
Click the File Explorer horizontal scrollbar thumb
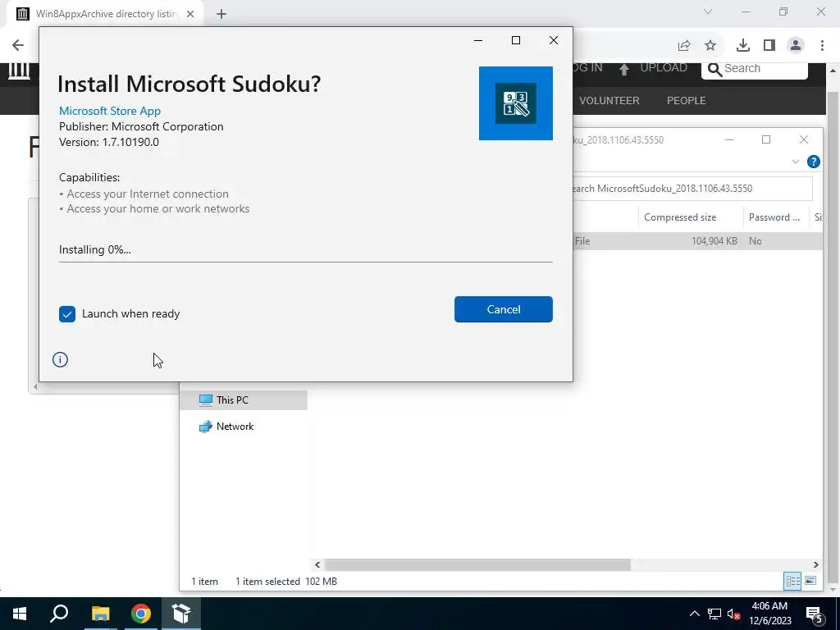click(477, 564)
